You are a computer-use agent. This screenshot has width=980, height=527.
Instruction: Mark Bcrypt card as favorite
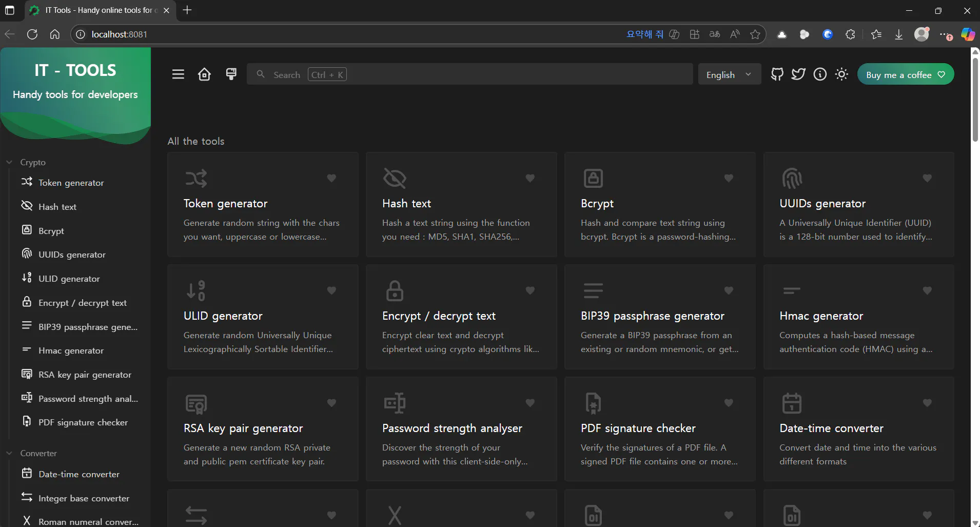tap(729, 178)
